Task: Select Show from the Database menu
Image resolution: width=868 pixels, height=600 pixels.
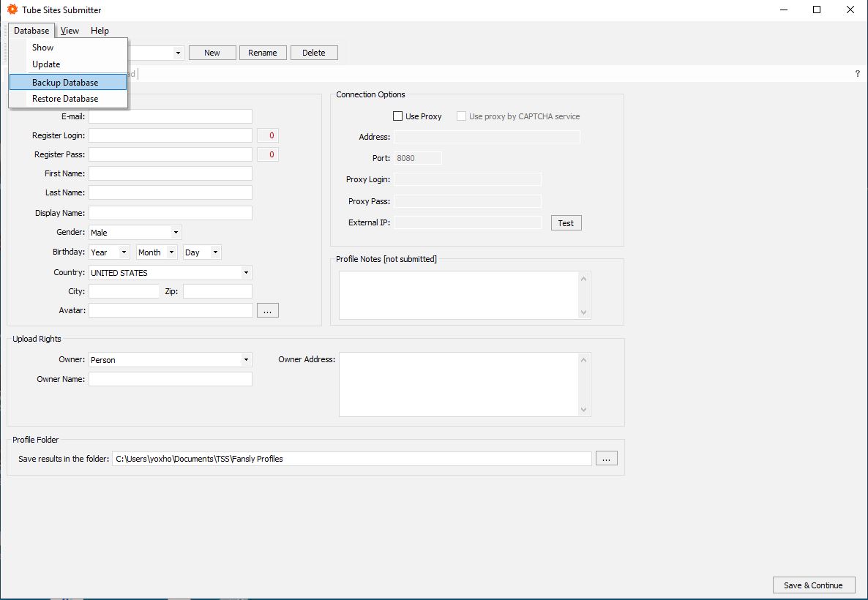Action: click(x=42, y=47)
